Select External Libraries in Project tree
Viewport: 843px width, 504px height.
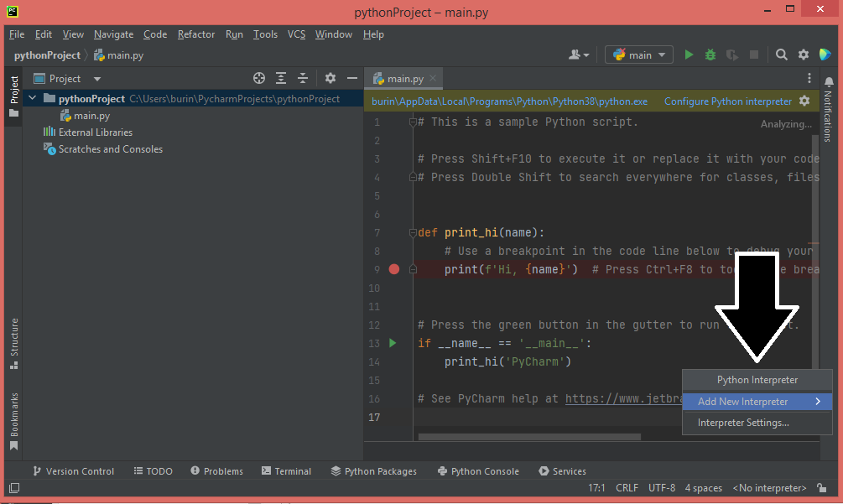pos(87,132)
